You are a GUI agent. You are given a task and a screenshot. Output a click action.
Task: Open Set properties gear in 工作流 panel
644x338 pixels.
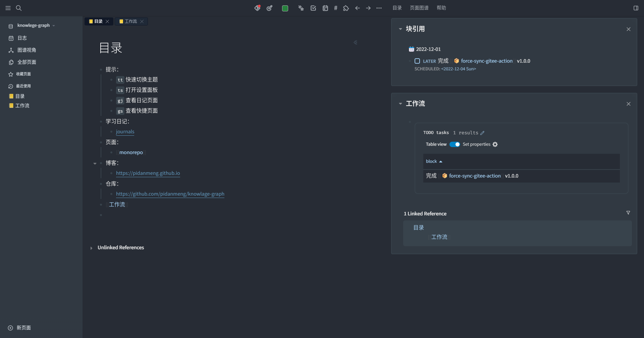(x=495, y=144)
